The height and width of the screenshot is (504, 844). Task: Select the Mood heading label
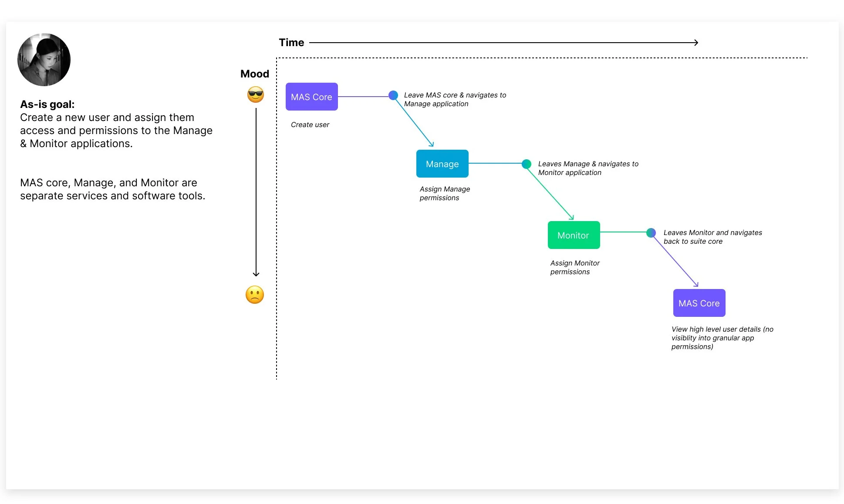255,74
